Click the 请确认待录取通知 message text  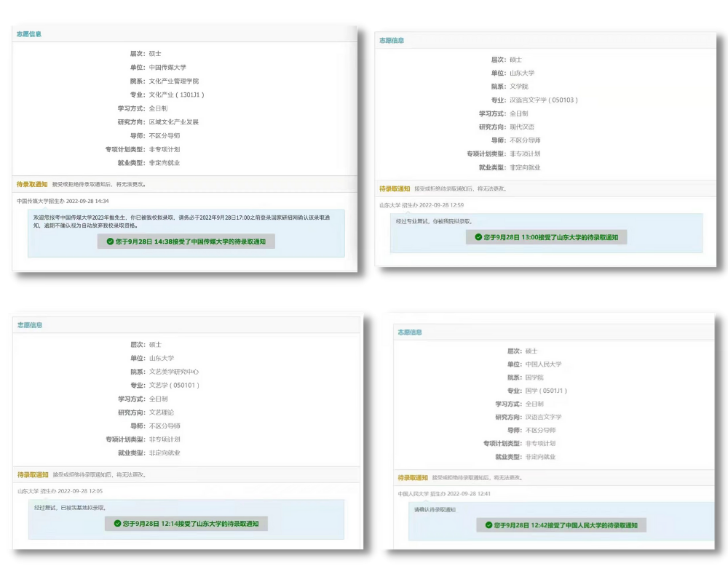(435, 509)
